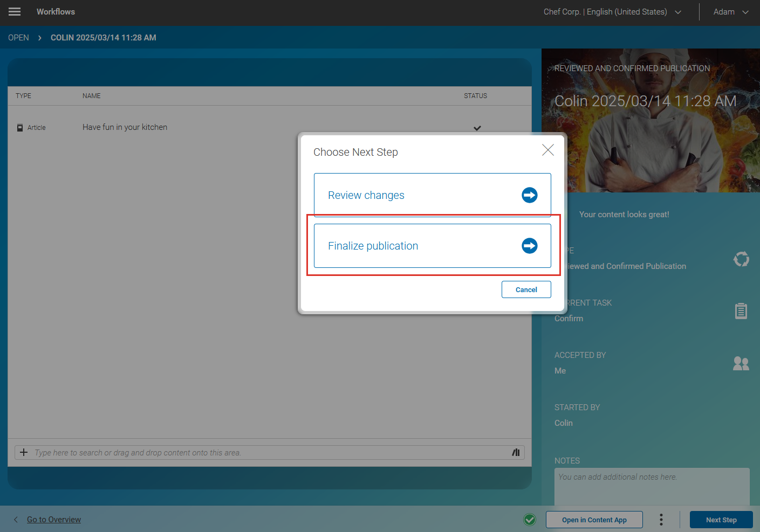Click the green checkmark status indicator
760x532 pixels.
[x=530, y=519]
